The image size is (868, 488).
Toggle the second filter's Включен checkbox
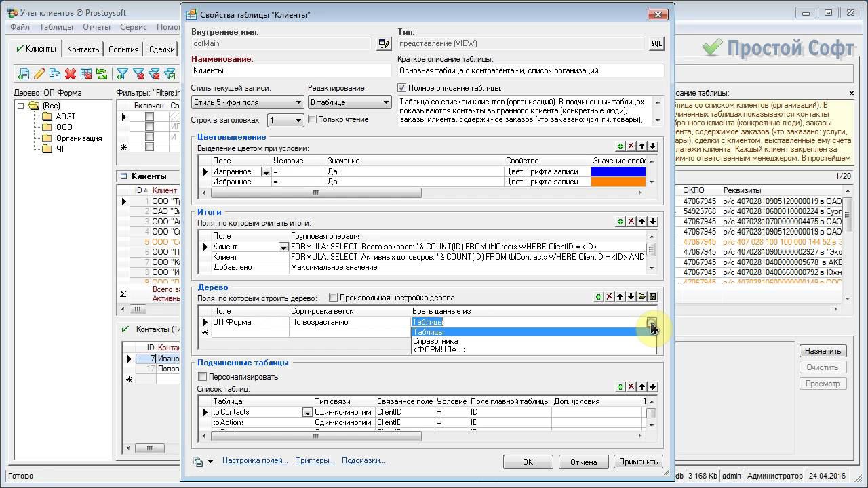coord(149,127)
